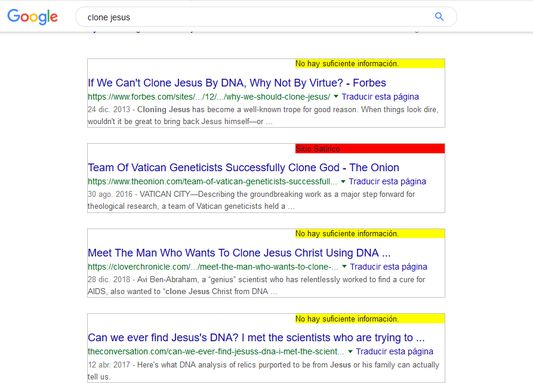Click the red 'Sitio Satírico' label
Viewport: 533px width, 383px height.
370,149
